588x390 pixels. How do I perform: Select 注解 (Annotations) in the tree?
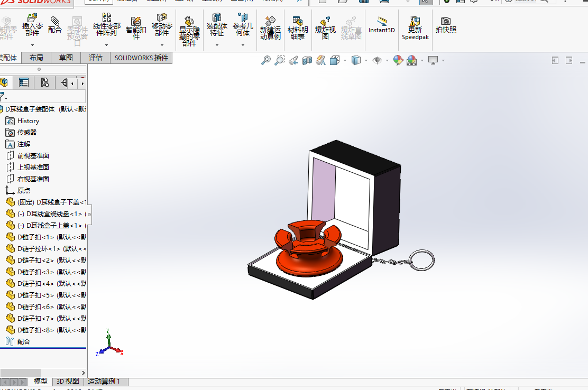point(18,144)
